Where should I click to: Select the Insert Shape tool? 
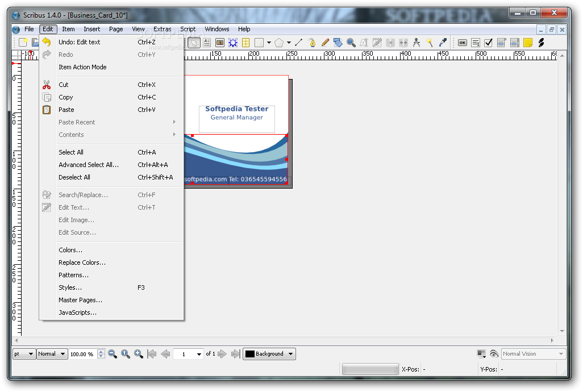pos(259,43)
